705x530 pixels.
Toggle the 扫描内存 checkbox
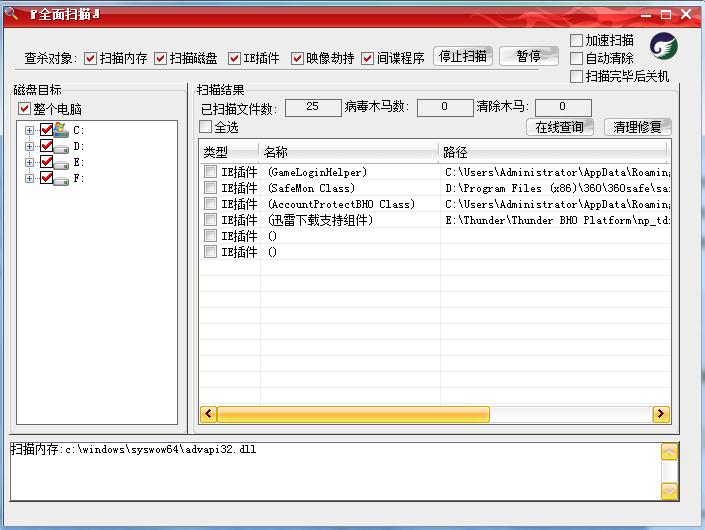pyautogui.click(x=90, y=58)
